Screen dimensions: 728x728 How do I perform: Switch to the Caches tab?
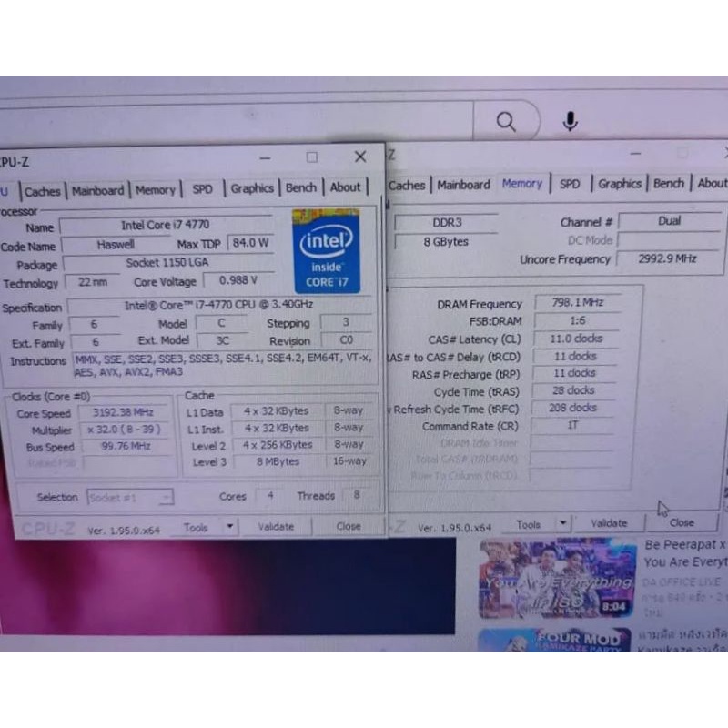point(43,191)
